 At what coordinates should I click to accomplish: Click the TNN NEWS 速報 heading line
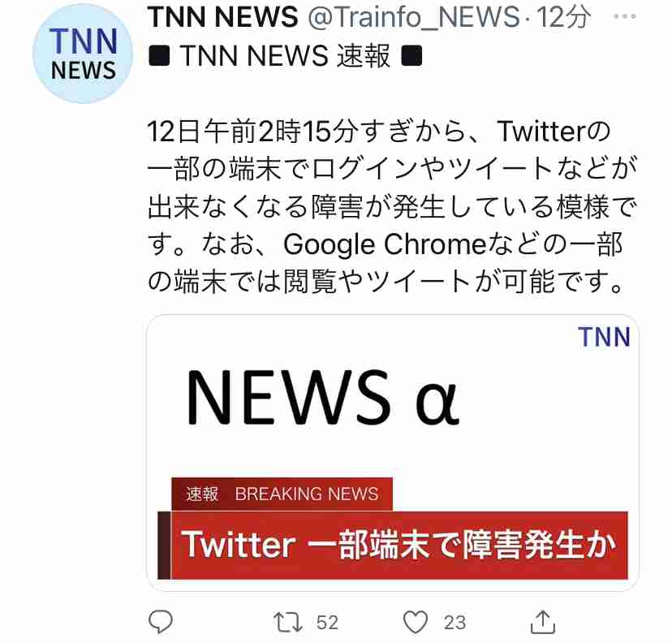pyautogui.click(x=285, y=56)
